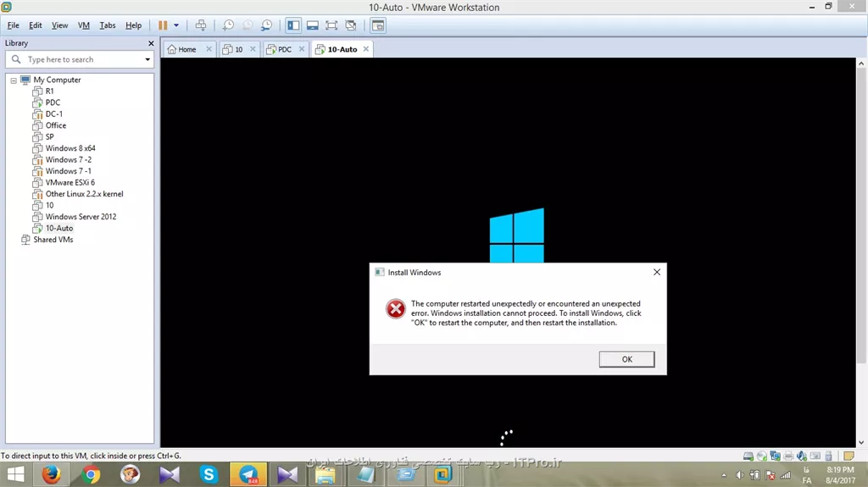Collapse the My Computer tree node
868x487 pixels.
pyautogui.click(x=14, y=80)
